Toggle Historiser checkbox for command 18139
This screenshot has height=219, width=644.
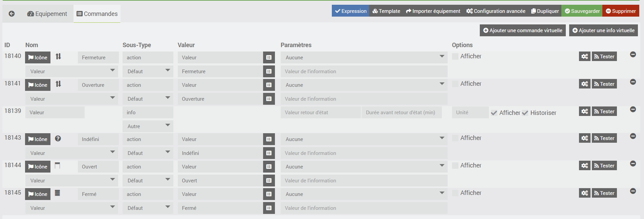525,113
